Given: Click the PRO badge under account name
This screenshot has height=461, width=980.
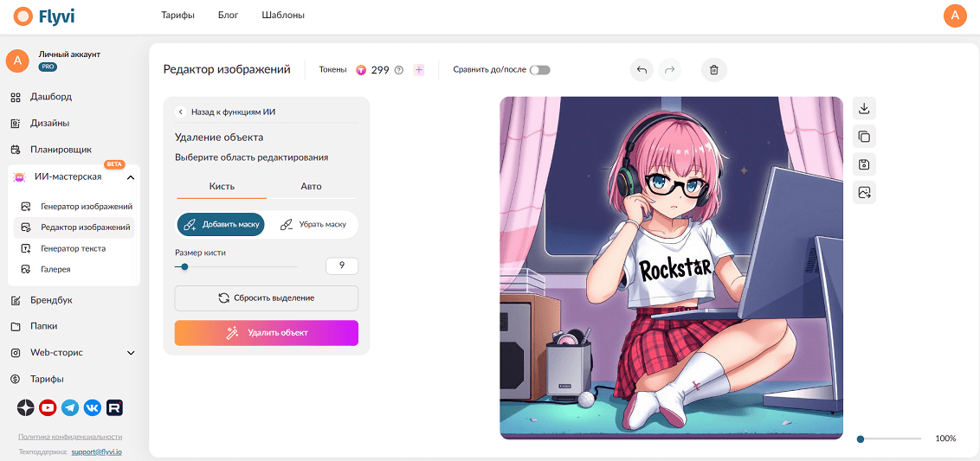Looking at the screenshot, I should click(x=48, y=67).
